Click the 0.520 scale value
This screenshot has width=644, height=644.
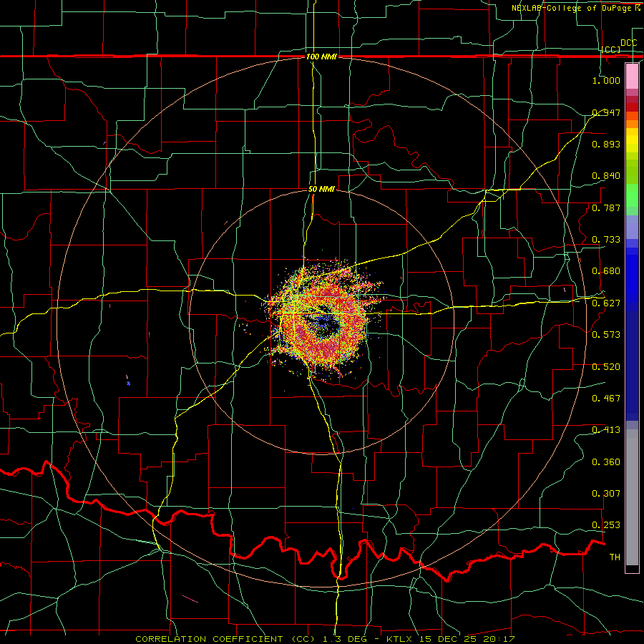click(x=606, y=366)
